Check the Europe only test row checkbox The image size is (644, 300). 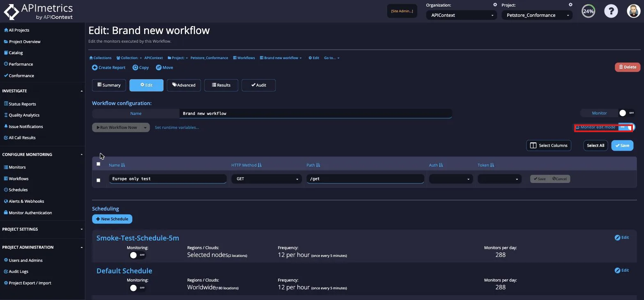[x=98, y=180]
